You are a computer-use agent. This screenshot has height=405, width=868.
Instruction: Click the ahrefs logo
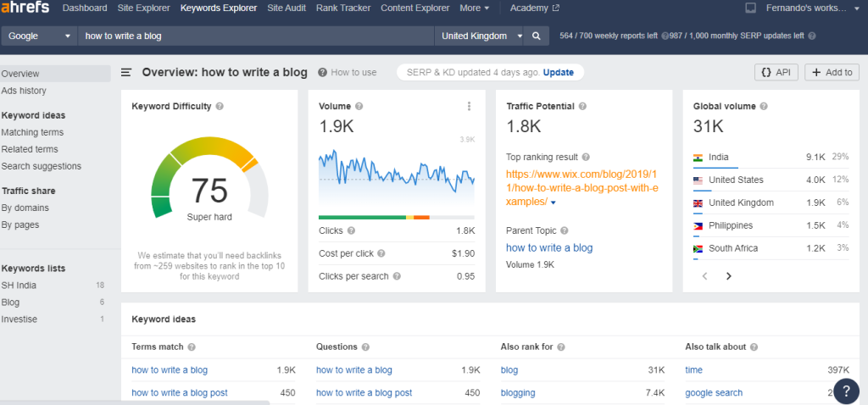click(25, 8)
